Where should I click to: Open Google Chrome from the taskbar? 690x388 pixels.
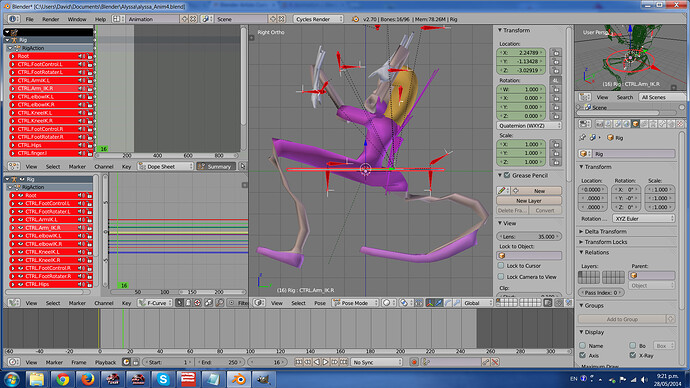click(62, 379)
